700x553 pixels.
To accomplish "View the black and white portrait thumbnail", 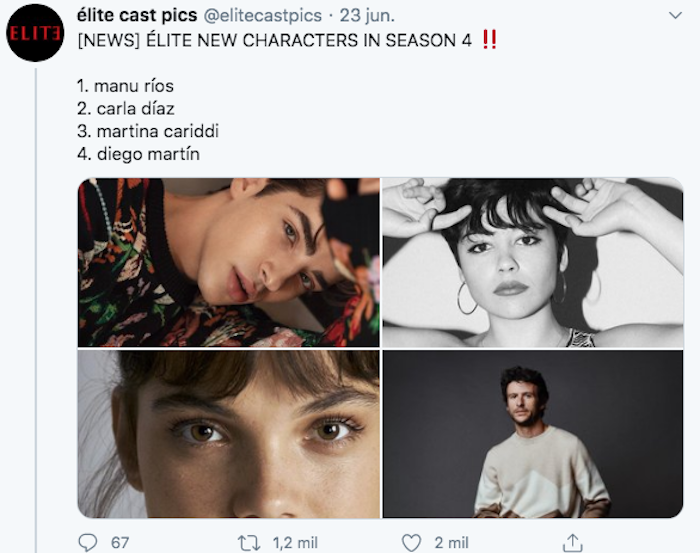I will tap(533, 262).
